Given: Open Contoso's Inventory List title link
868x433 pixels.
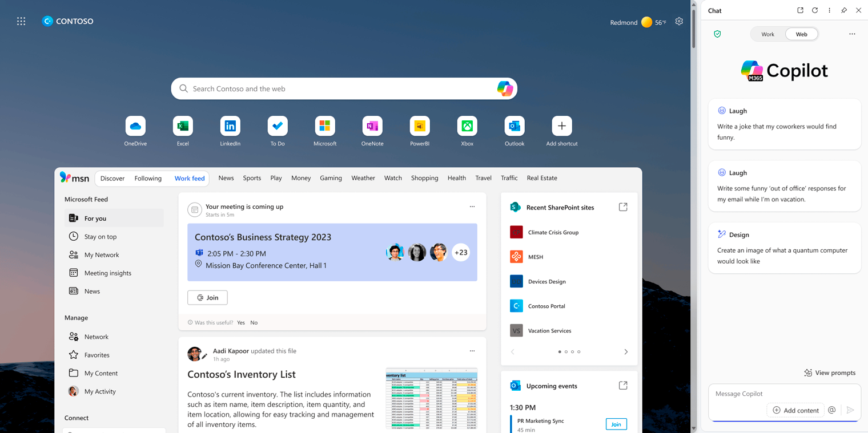Looking at the screenshot, I should (242, 374).
